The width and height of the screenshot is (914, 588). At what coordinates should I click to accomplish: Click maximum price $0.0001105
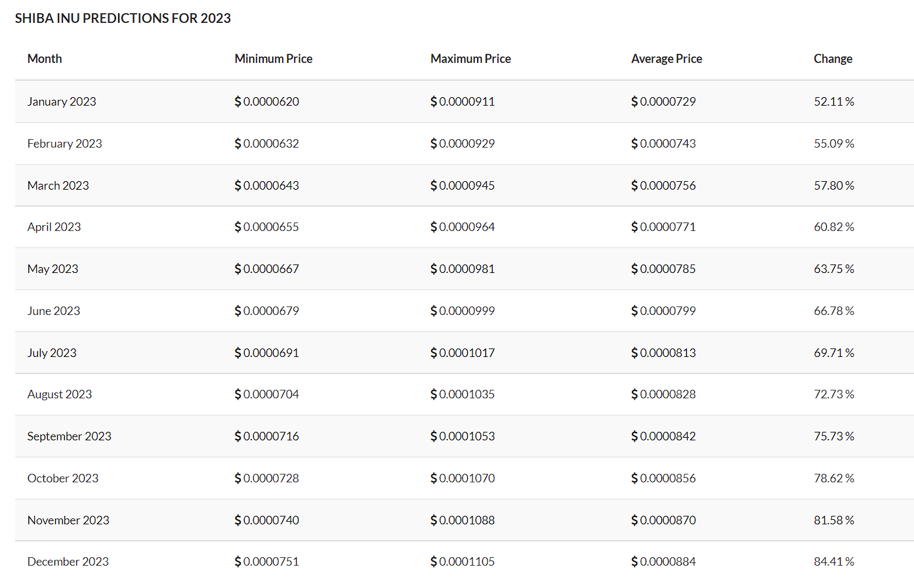click(463, 561)
